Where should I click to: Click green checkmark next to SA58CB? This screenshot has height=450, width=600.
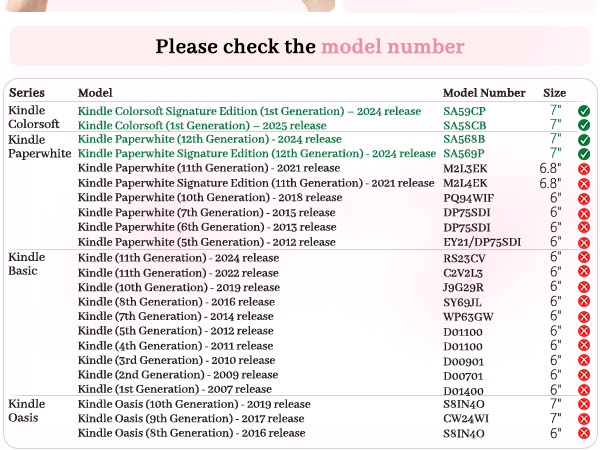pyautogui.click(x=584, y=125)
